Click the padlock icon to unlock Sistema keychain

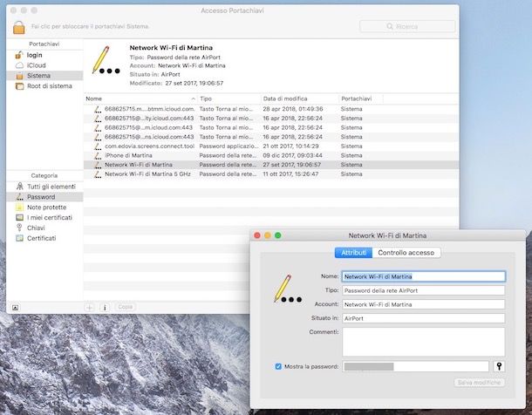point(19,27)
